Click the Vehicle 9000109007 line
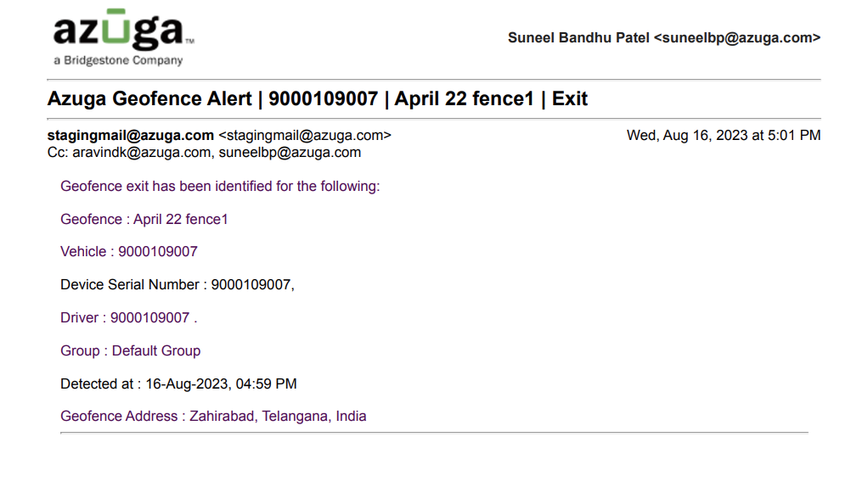The height and width of the screenshot is (504, 868). 129,252
